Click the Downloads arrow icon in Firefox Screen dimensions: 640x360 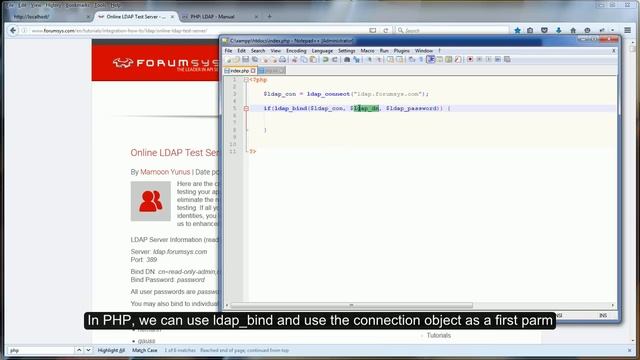pos(558,31)
